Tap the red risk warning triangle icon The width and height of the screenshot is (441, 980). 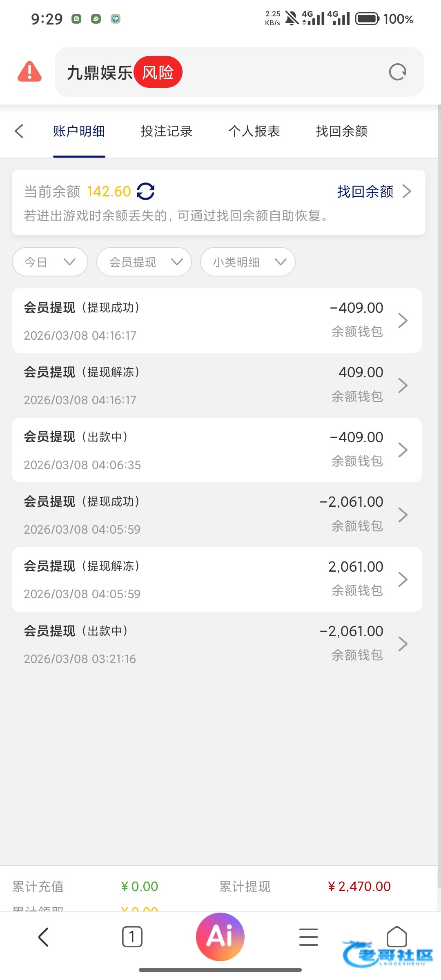(29, 72)
